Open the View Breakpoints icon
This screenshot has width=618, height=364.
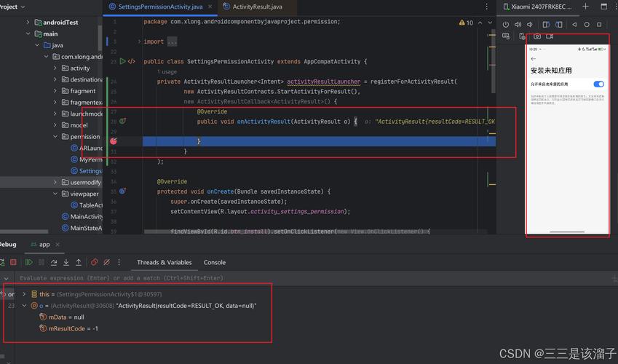(x=94, y=262)
